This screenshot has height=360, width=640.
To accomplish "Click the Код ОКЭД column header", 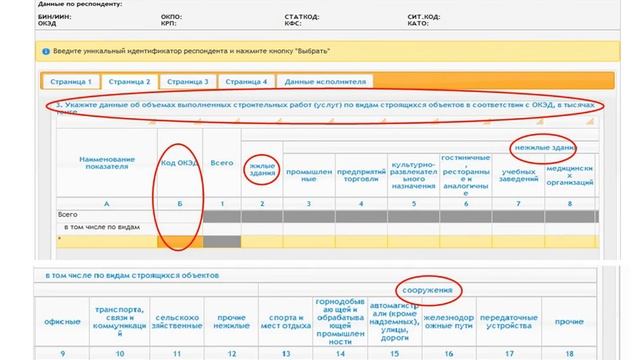I will [x=180, y=163].
